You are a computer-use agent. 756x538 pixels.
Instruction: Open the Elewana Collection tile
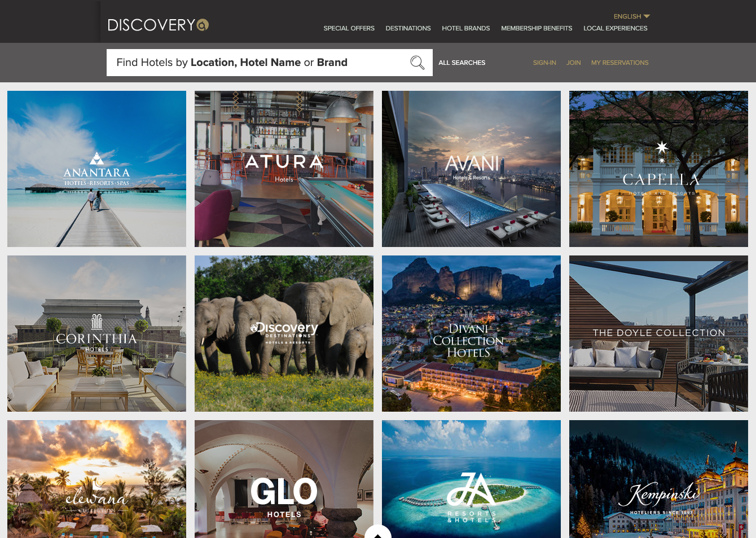click(x=96, y=479)
